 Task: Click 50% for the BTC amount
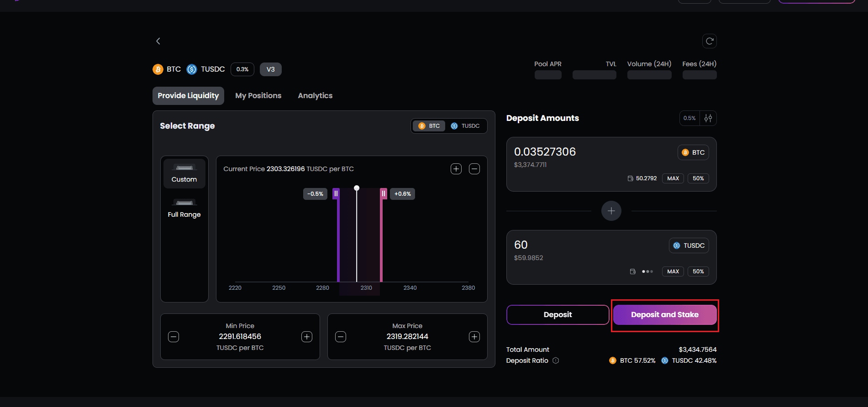698,178
